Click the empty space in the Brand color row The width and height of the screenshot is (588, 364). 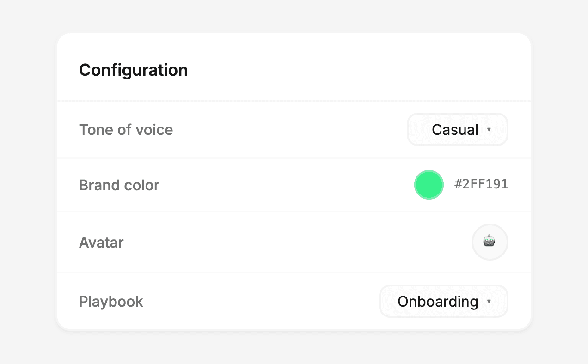pyautogui.click(x=287, y=185)
